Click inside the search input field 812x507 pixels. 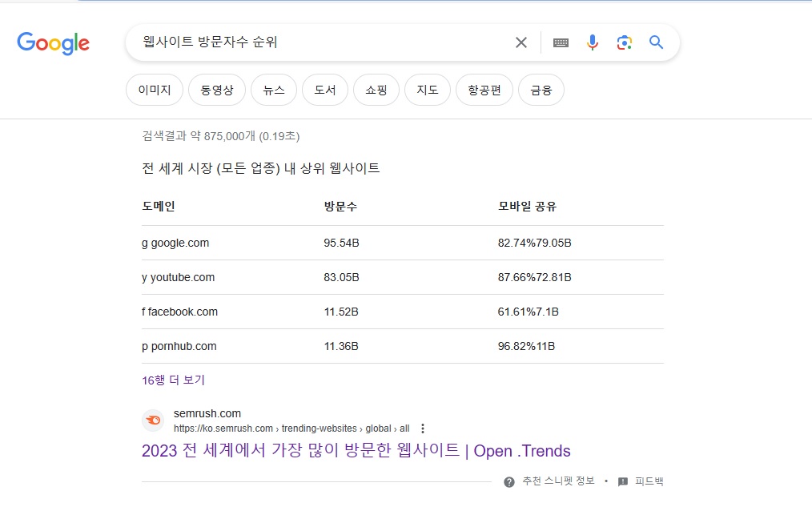(x=320, y=42)
